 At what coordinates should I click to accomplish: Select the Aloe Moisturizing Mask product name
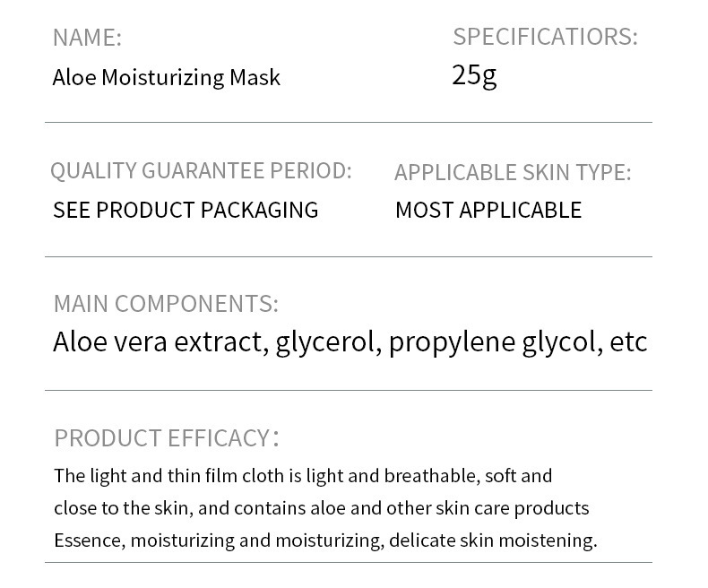166,78
